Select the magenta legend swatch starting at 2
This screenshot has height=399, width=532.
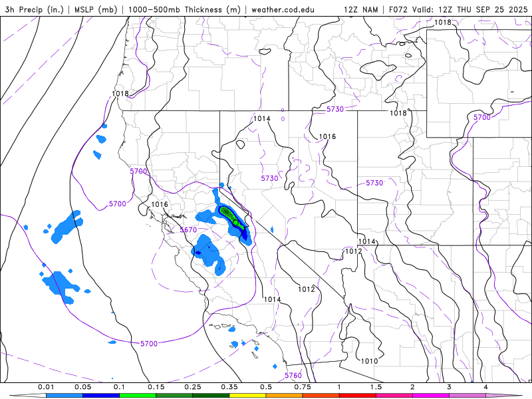point(431,396)
